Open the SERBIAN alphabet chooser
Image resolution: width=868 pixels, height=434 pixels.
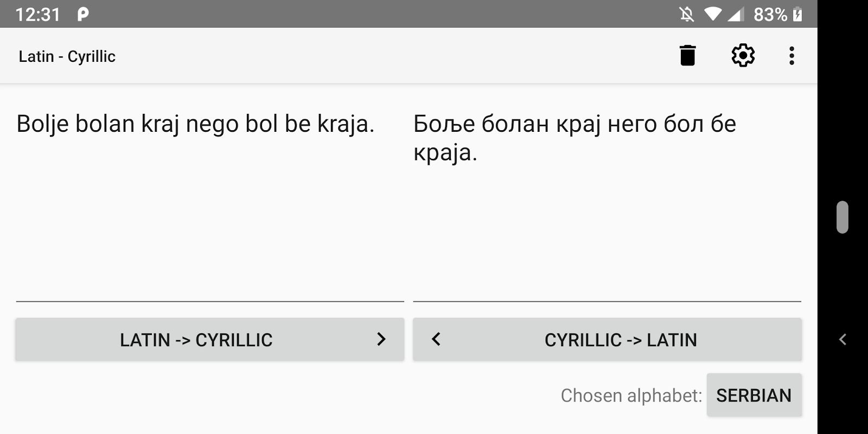[754, 395]
